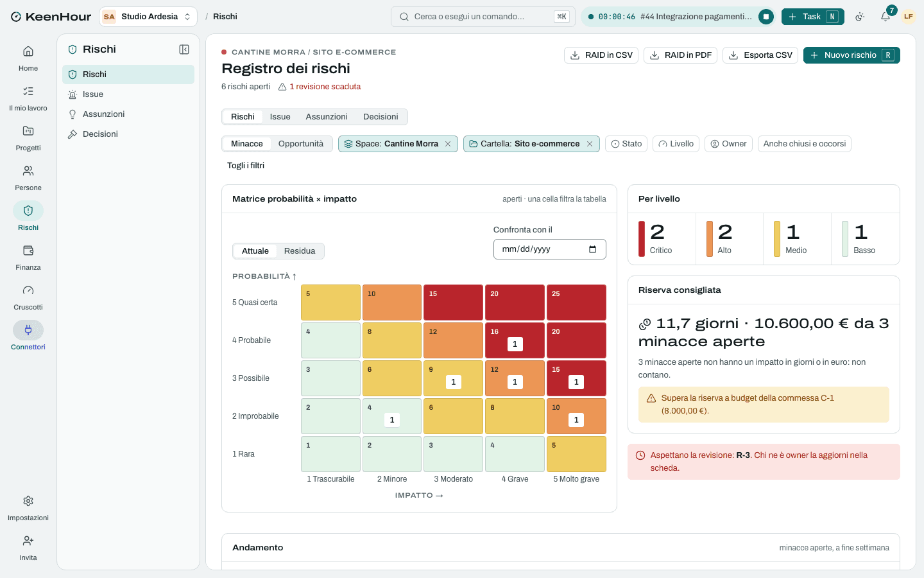Select the Rischi tab
Screen dimensions: 924x578
(x=243, y=117)
